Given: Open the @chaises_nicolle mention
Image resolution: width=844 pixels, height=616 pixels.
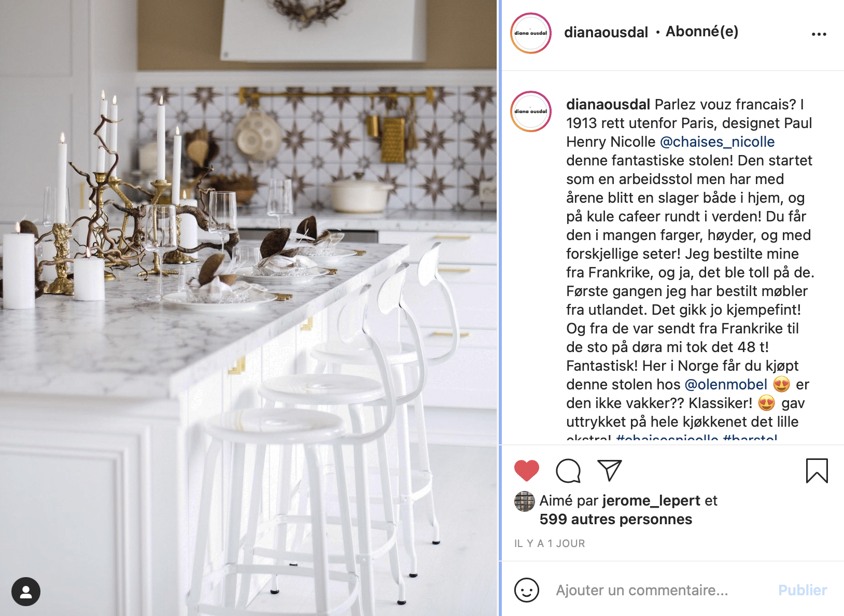Looking at the screenshot, I should point(717,142).
